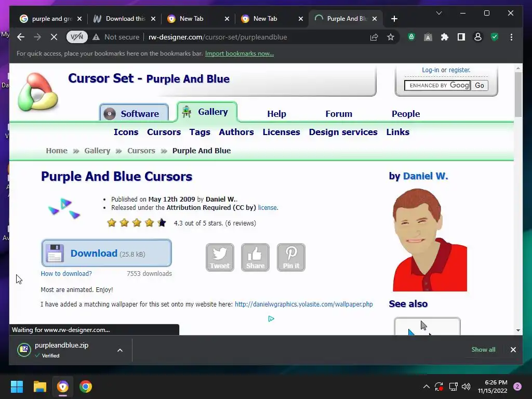Toggle the browser side panel icon
This screenshot has width=532, height=399.
tap(461, 37)
